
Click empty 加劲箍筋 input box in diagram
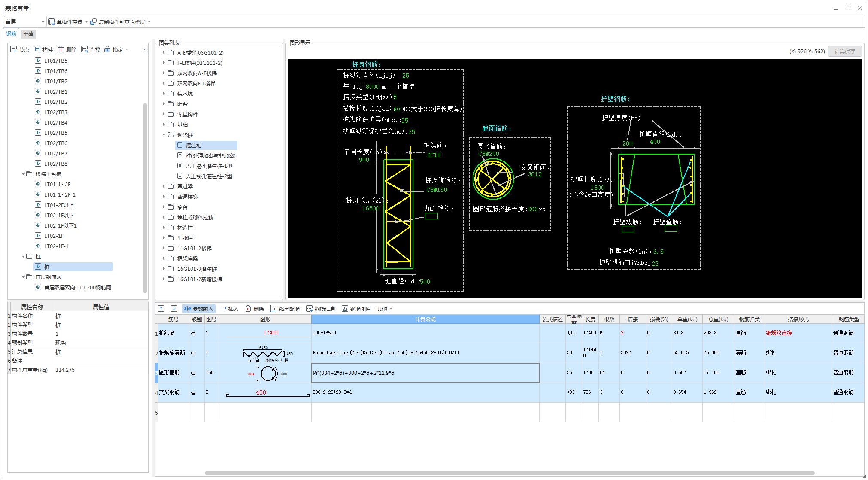431,216
